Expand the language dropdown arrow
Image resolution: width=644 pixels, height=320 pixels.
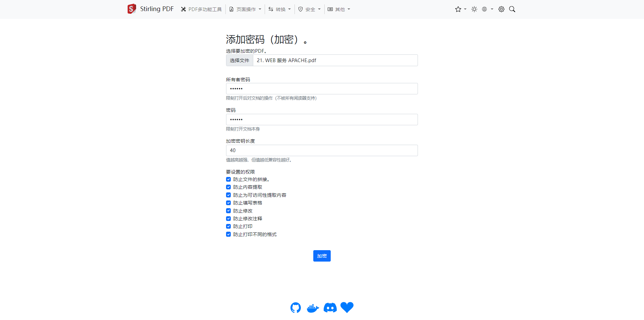(x=492, y=9)
